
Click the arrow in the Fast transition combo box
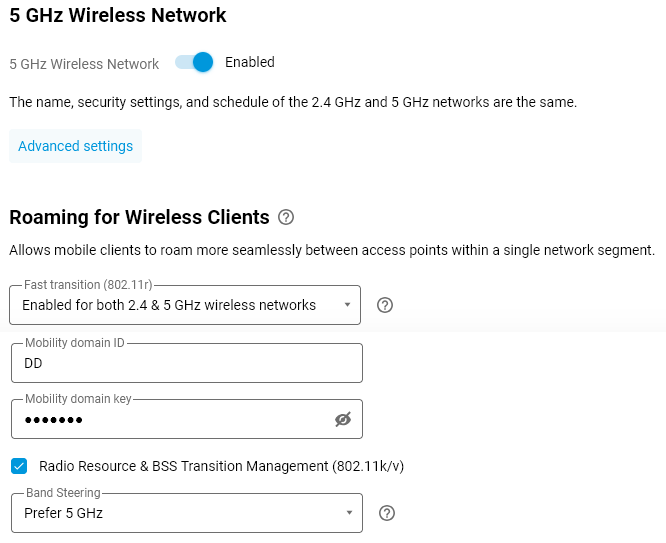coord(346,305)
